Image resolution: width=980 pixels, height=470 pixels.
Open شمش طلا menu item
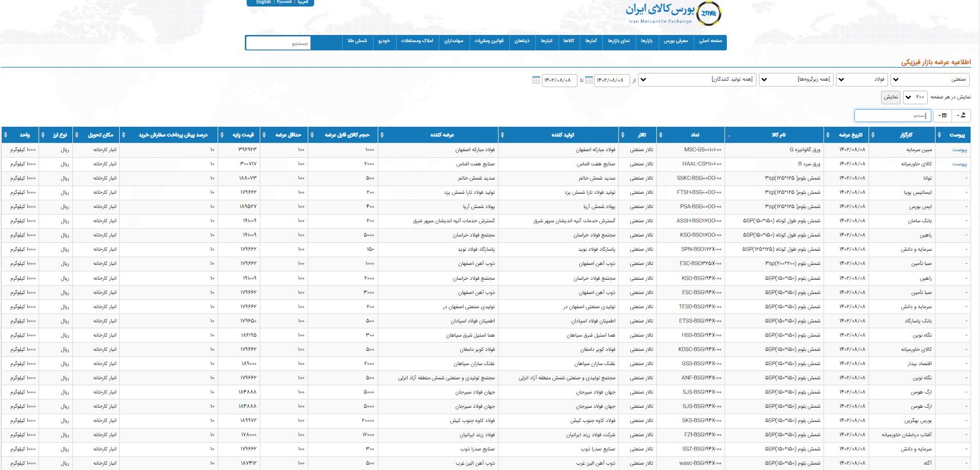tap(357, 41)
